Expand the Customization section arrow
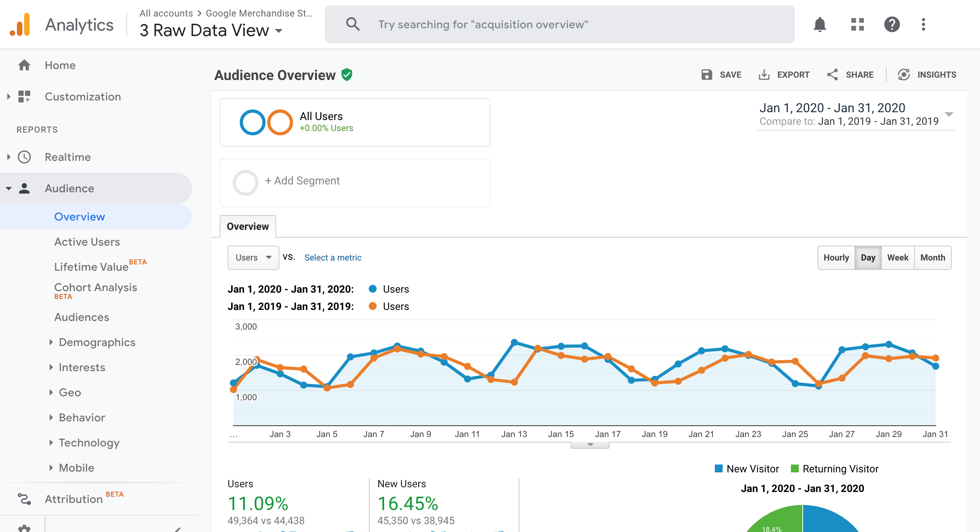This screenshot has height=532, width=980. (x=9, y=97)
